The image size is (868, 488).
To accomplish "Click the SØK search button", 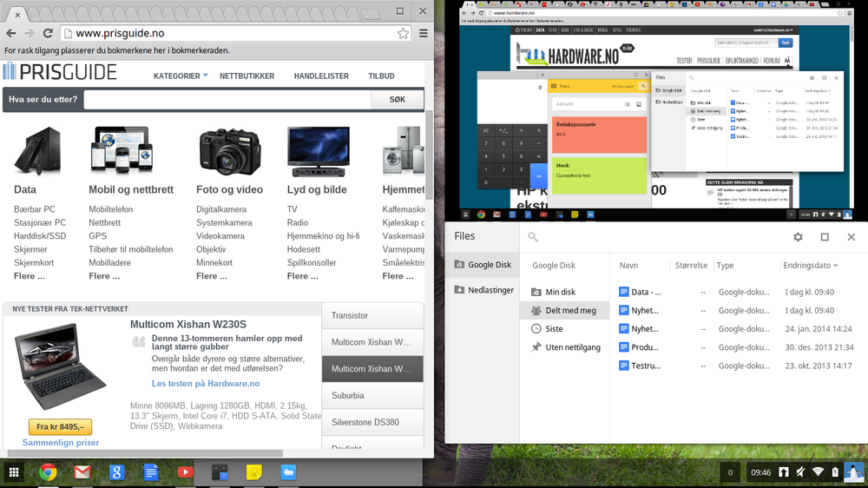I will click(x=398, y=100).
